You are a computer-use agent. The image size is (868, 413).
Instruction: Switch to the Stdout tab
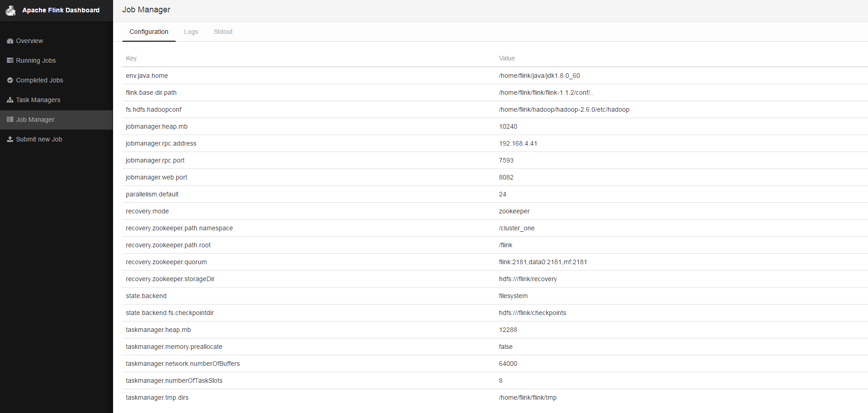click(223, 32)
